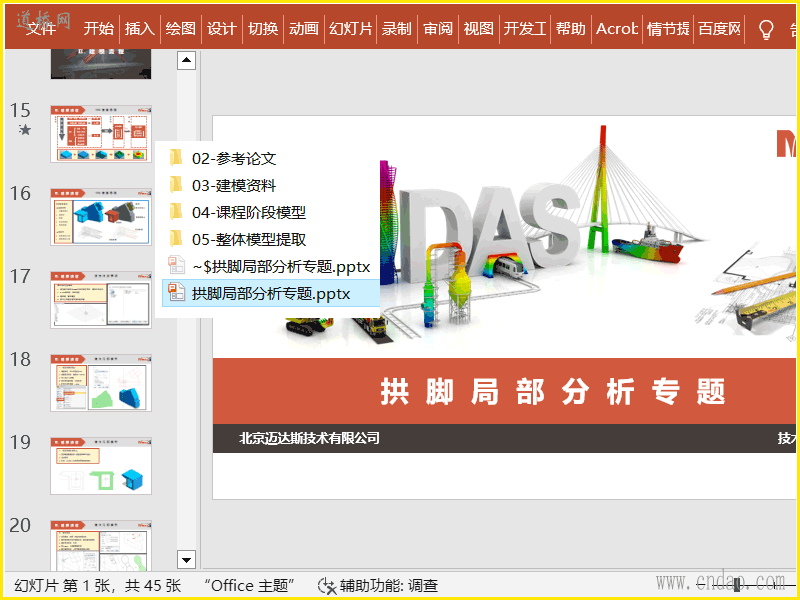The image size is (800, 600).
Task: Click the slide number 17 label
Action: click(x=20, y=276)
